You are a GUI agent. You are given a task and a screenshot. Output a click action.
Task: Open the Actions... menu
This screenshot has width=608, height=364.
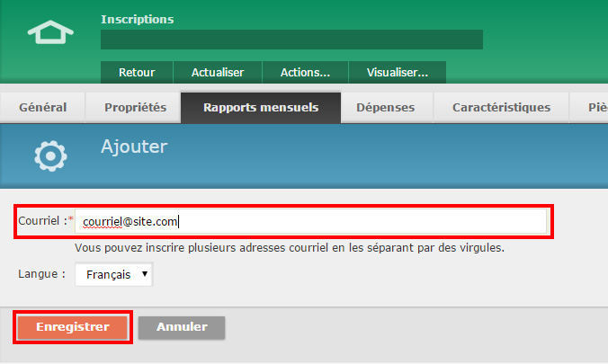point(305,73)
